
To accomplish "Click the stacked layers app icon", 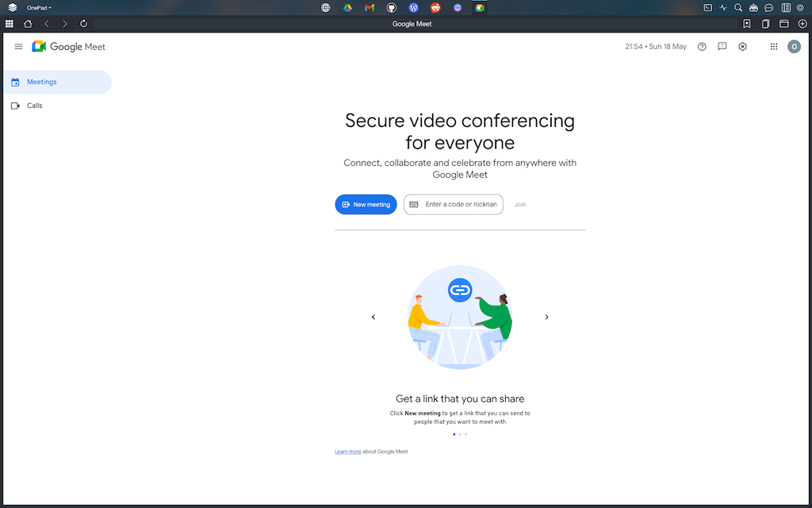I will pos(13,8).
